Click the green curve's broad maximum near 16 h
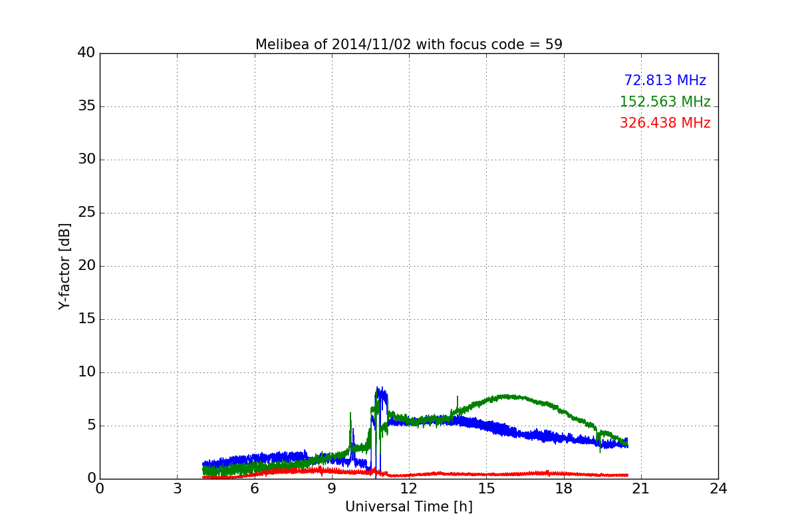Screen dimensions: 798x532 [509, 396]
